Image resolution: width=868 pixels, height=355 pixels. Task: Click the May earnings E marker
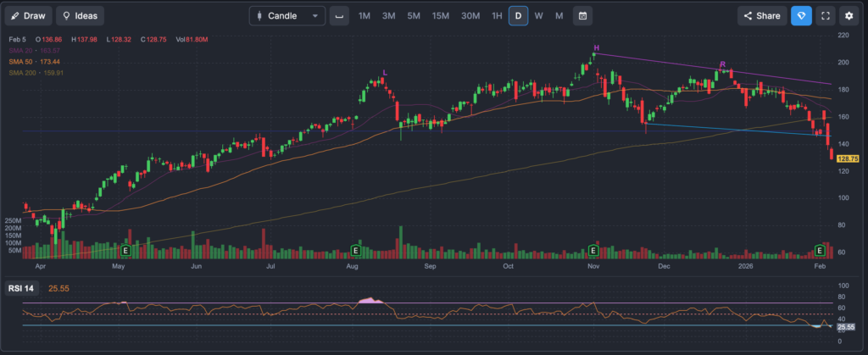point(126,251)
